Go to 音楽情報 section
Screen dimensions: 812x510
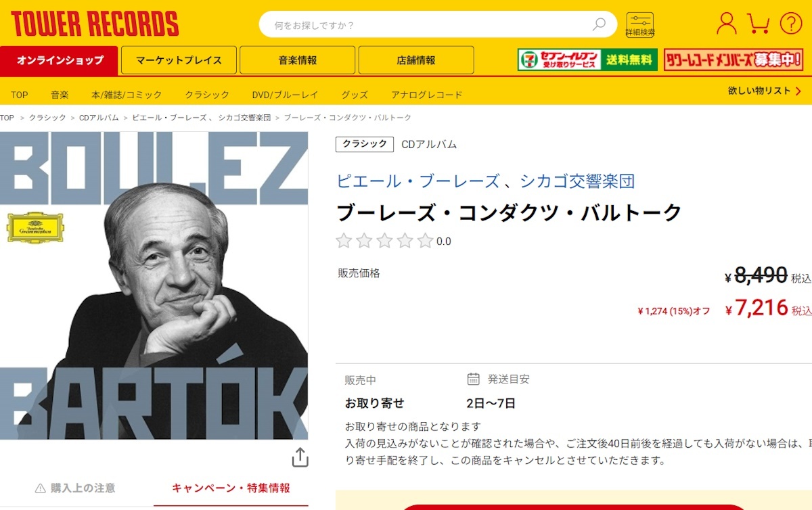tap(298, 60)
